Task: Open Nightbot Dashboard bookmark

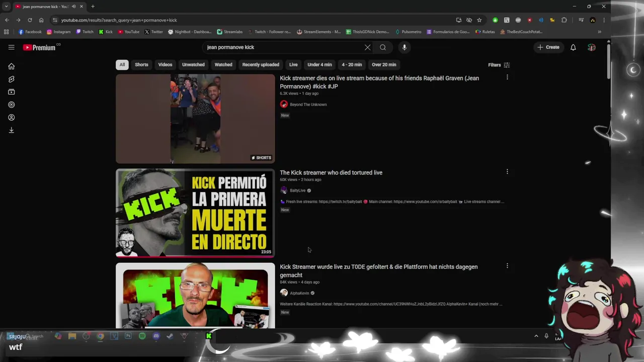Action: [x=190, y=32]
